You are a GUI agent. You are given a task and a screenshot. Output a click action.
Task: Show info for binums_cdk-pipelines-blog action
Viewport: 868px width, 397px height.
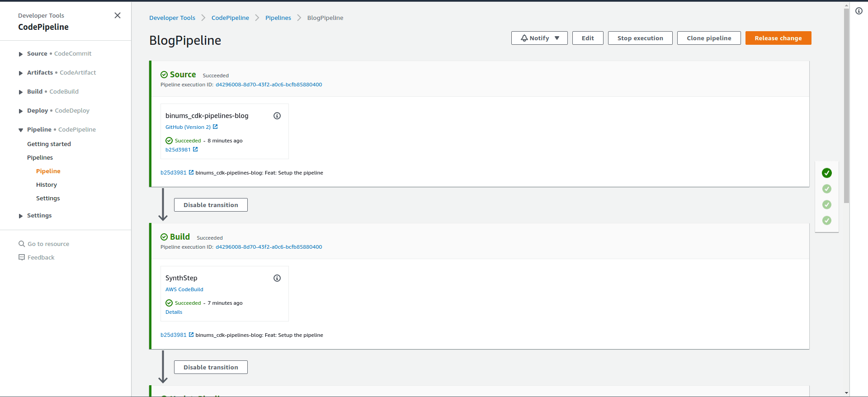(x=277, y=116)
